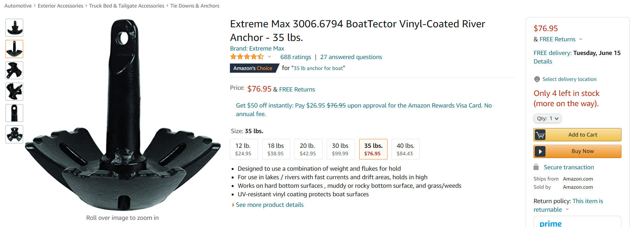Open 27 answered questions link
The image size is (644, 227).
coord(351,57)
